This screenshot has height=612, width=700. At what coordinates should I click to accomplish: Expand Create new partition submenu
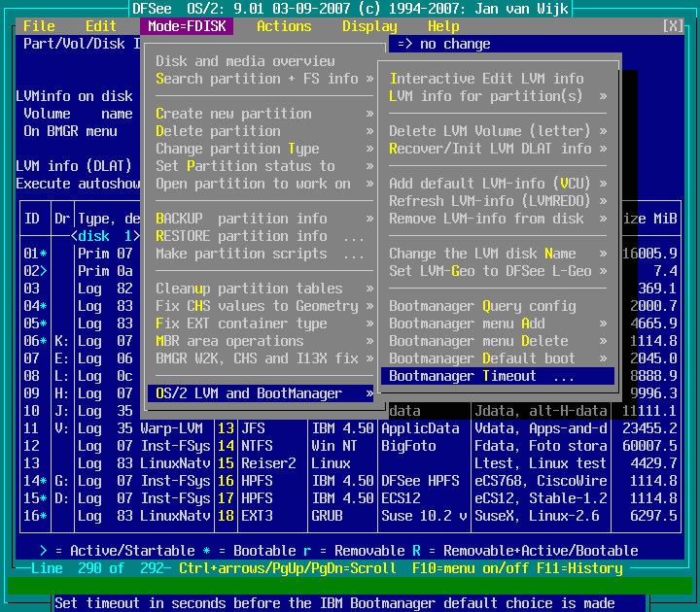262,114
